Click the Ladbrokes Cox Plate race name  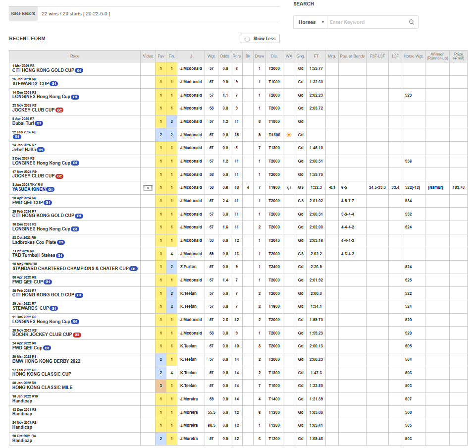pyautogui.click(x=34, y=242)
